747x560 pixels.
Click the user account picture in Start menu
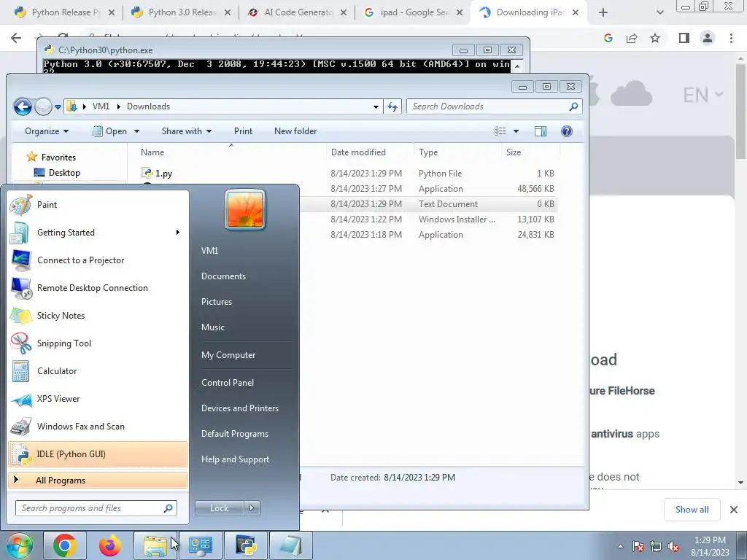coord(245,209)
